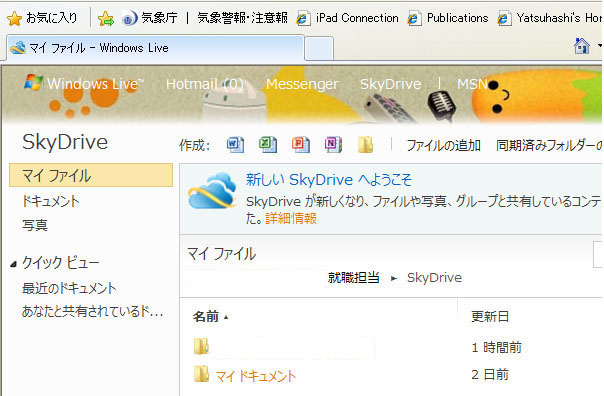The image size is (604, 396).
Task: Open the SkyDrive header menu item
Action: (391, 84)
